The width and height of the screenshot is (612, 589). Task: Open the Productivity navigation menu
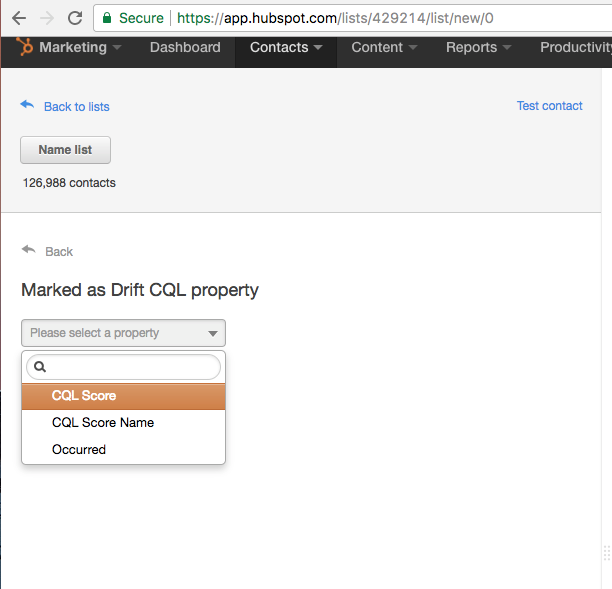point(576,47)
